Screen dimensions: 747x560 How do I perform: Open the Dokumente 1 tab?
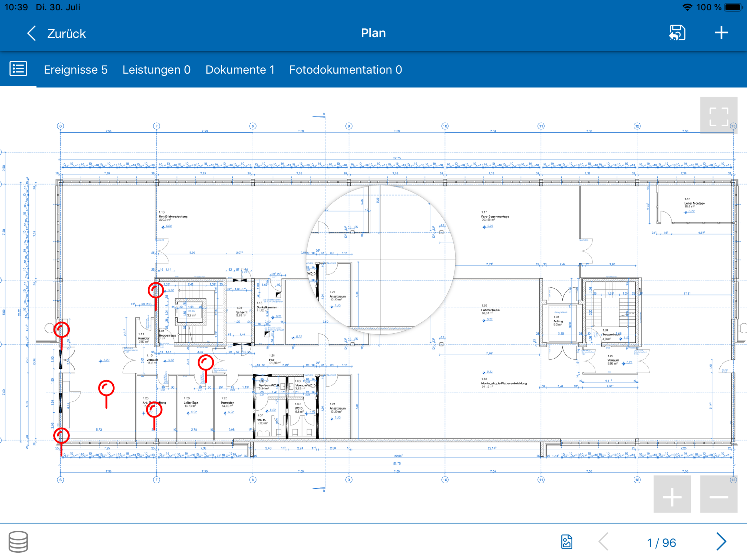[x=240, y=69]
